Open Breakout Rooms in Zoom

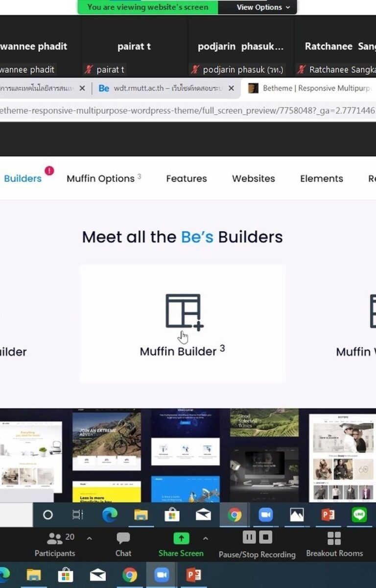tap(334, 544)
